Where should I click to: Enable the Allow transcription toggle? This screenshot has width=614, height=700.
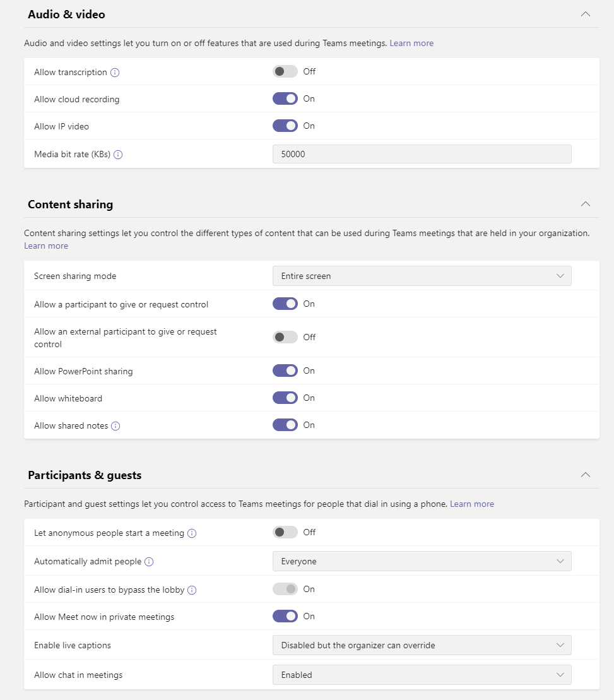point(285,71)
